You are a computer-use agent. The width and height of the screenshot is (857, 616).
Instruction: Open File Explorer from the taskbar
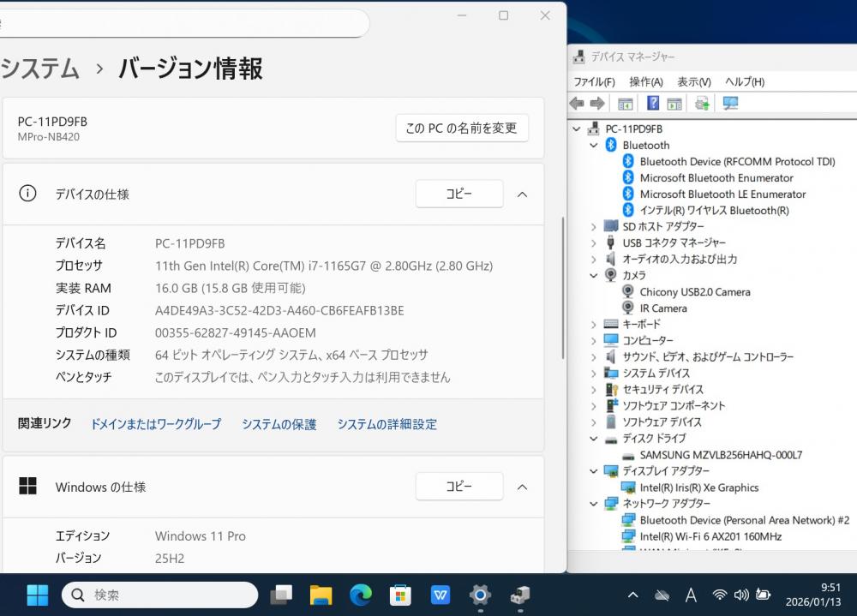[321, 595]
